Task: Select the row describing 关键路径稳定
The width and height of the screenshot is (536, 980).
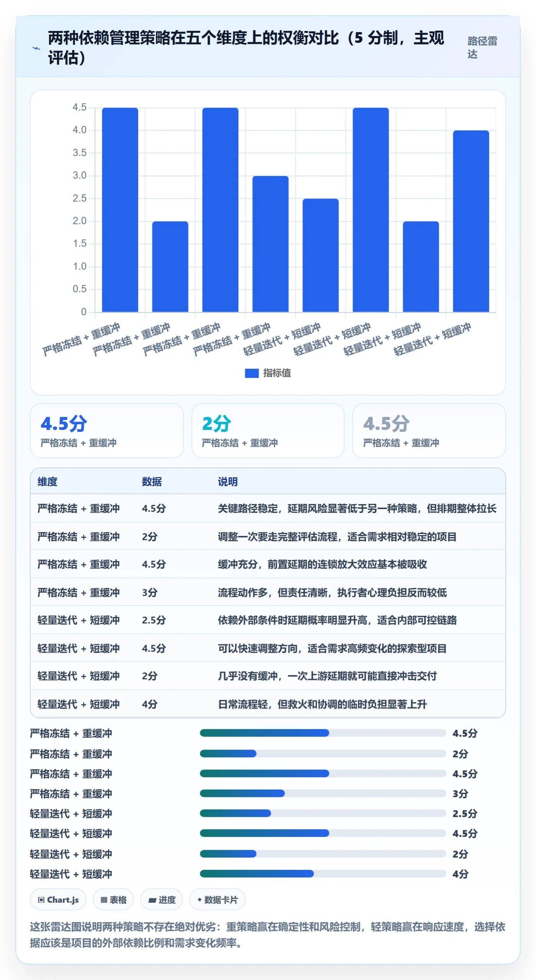Action: tap(268, 508)
